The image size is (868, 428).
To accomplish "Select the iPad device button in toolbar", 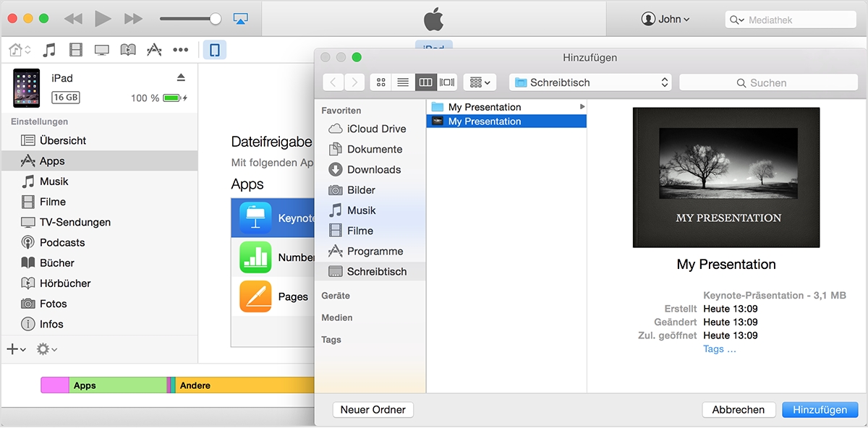I will point(215,50).
